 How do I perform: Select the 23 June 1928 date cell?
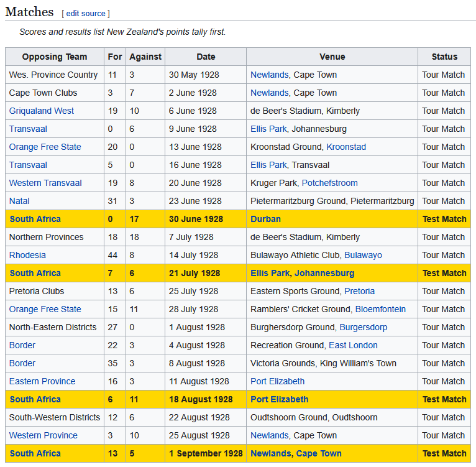click(x=206, y=201)
